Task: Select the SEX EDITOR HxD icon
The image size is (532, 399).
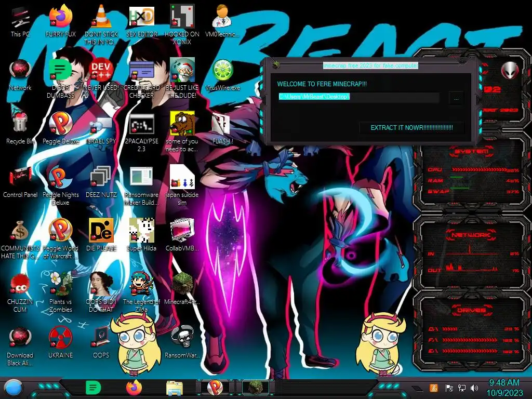Action: click(x=141, y=21)
